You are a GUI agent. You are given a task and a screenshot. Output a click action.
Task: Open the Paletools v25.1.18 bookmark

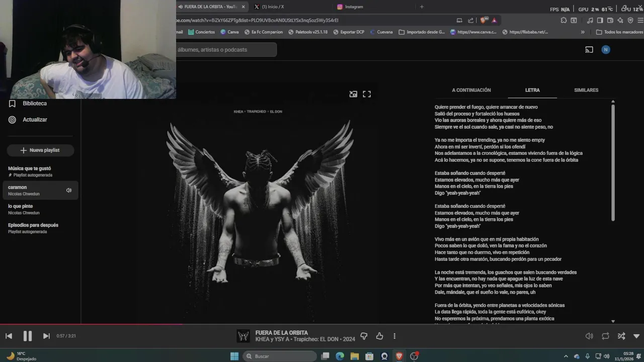coord(308,32)
